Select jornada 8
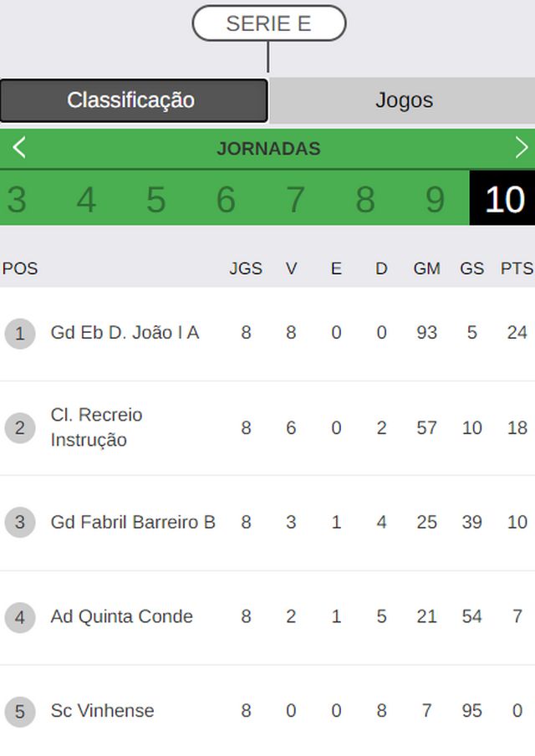Image resolution: width=535 pixels, height=756 pixels. point(365,198)
